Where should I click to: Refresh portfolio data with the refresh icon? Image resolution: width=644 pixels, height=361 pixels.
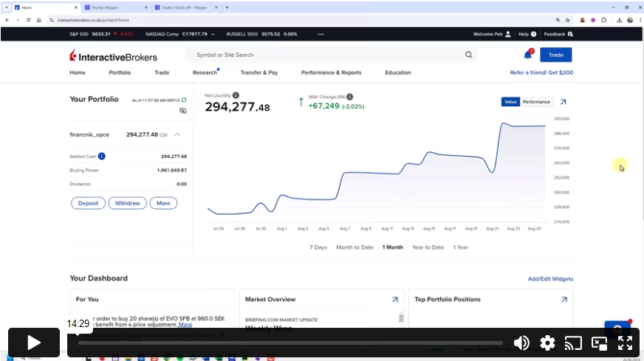tap(184, 100)
